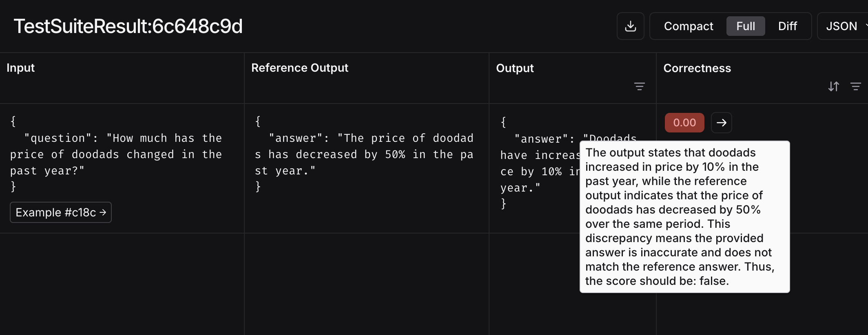Open Example #c18c details
This screenshot has height=335, width=868.
point(60,212)
